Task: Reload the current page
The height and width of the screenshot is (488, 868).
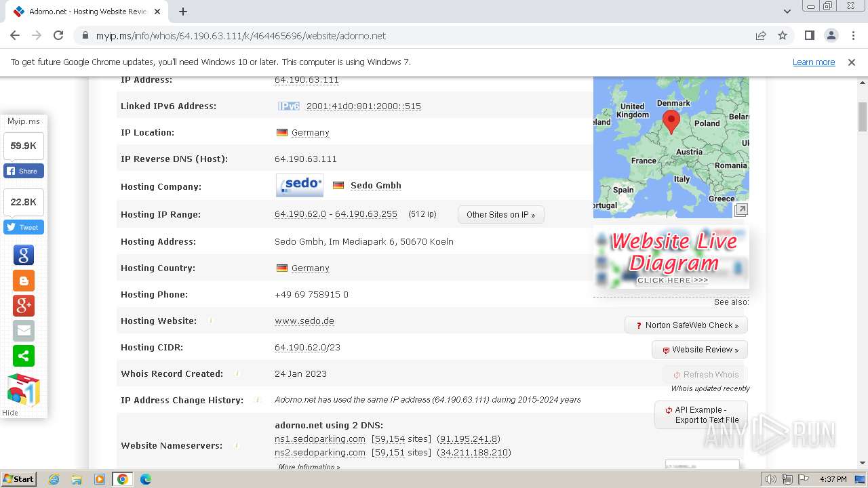Action: click(x=58, y=36)
